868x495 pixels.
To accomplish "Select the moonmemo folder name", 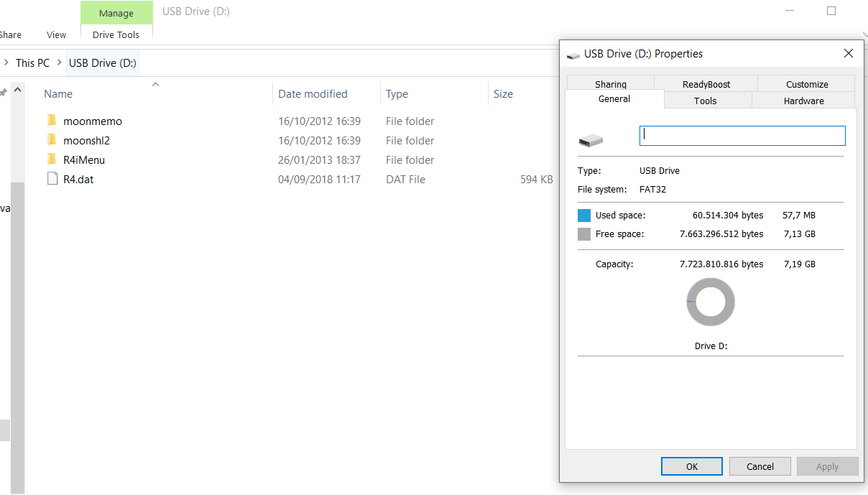I will click(x=93, y=121).
